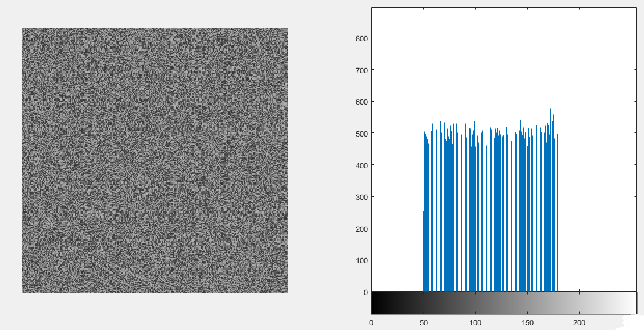Click x-axis label 50
This screenshot has width=644, height=330.
(424, 323)
